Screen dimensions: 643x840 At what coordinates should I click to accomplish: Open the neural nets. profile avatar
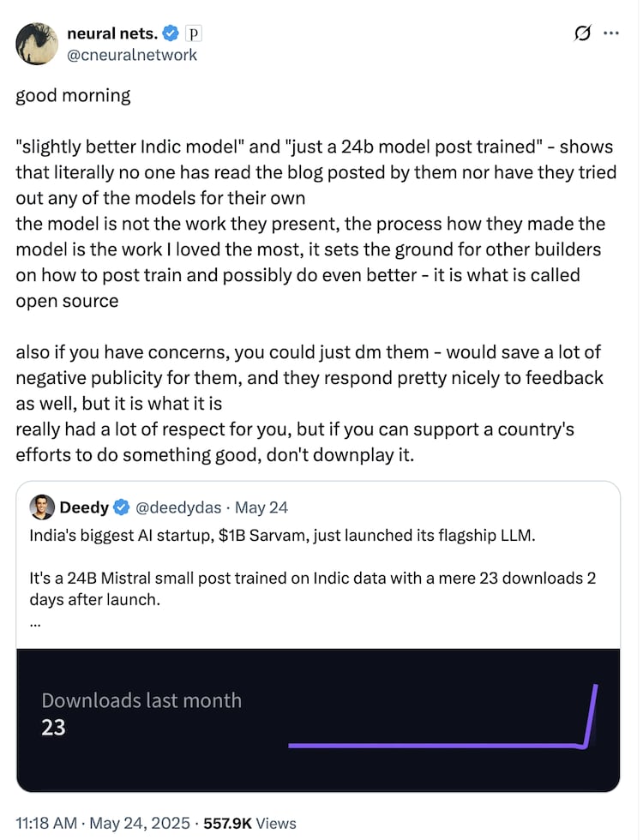coord(37,43)
